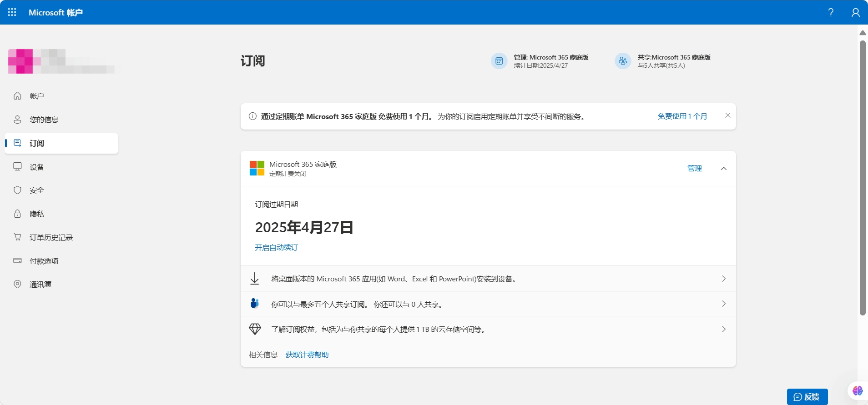Expand chevron on the sharing row
This screenshot has height=405, width=868.
coord(724,304)
